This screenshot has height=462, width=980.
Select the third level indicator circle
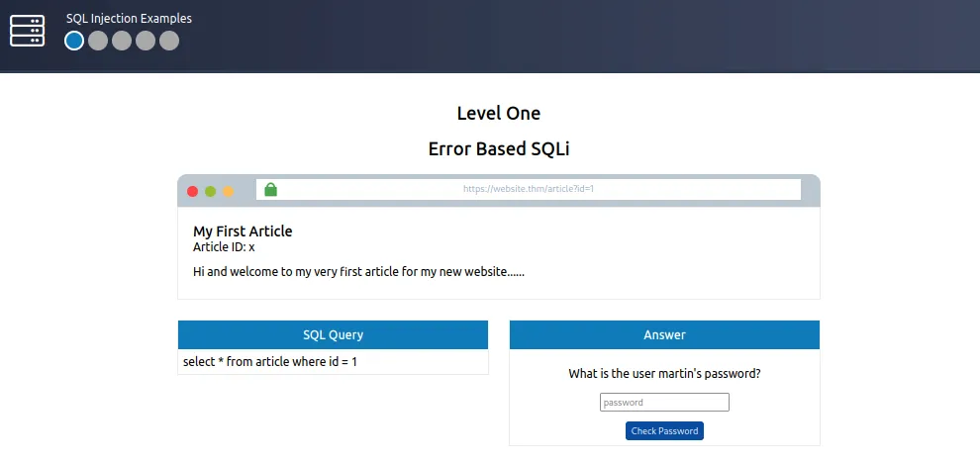click(122, 41)
